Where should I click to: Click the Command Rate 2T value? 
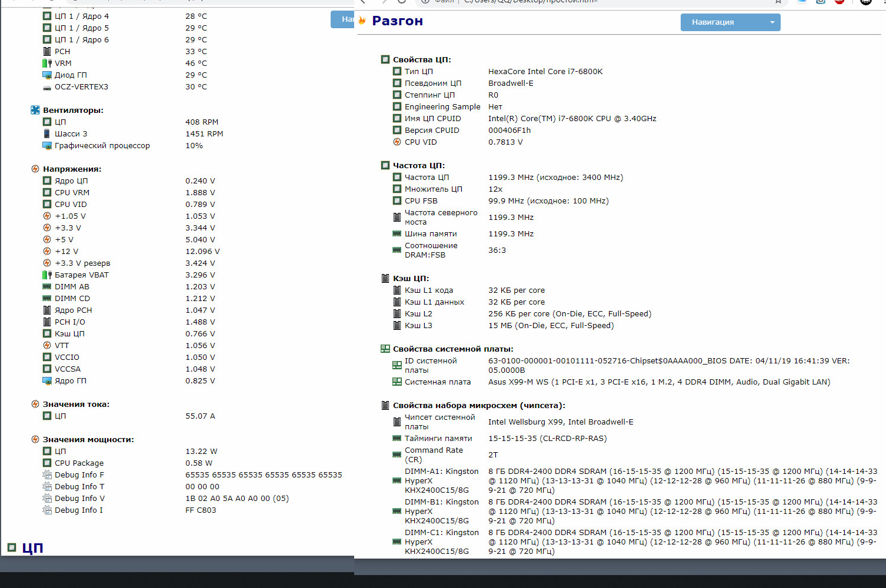point(493,455)
